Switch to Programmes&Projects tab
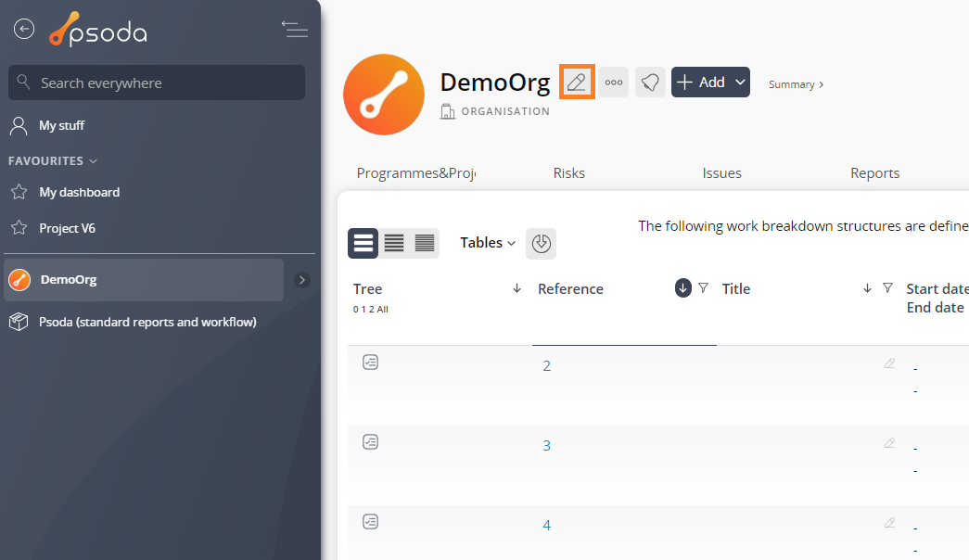969x560 pixels. point(416,173)
